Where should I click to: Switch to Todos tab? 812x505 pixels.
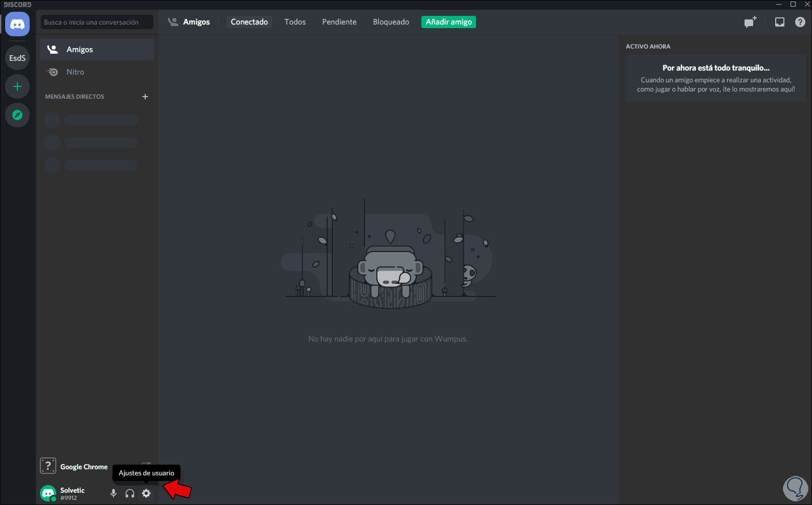click(295, 22)
